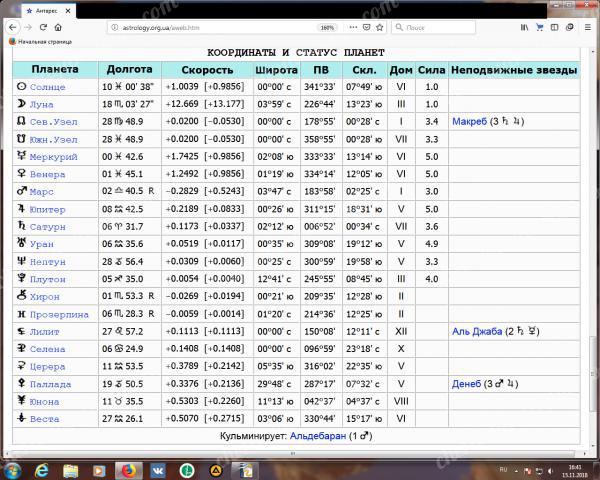The image size is (600, 480).
Task: Click the Долгота column header
Action: pyautogui.click(x=129, y=69)
